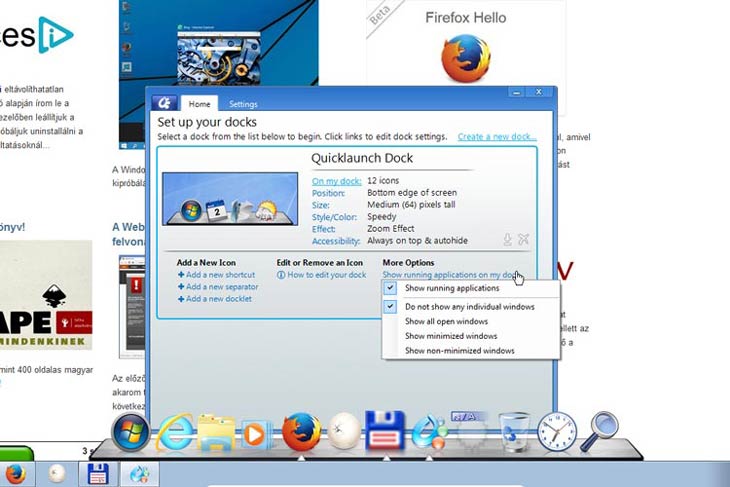Image resolution: width=730 pixels, height=487 pixels.
Task: Launch Internet Explorer from the dock
Action: pos(176,433)
